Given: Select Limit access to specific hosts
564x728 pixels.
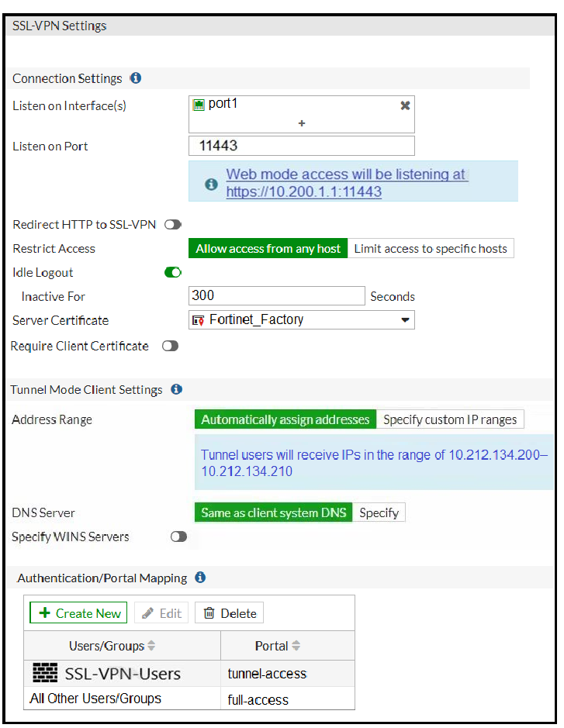Looking at the screenshot, I should (431, 249).
